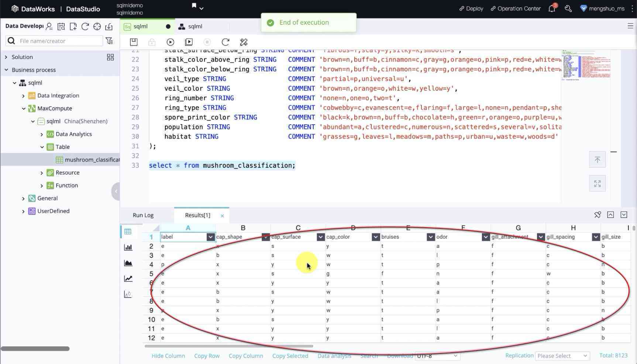Click the new file icon in Data Development header

73,26
